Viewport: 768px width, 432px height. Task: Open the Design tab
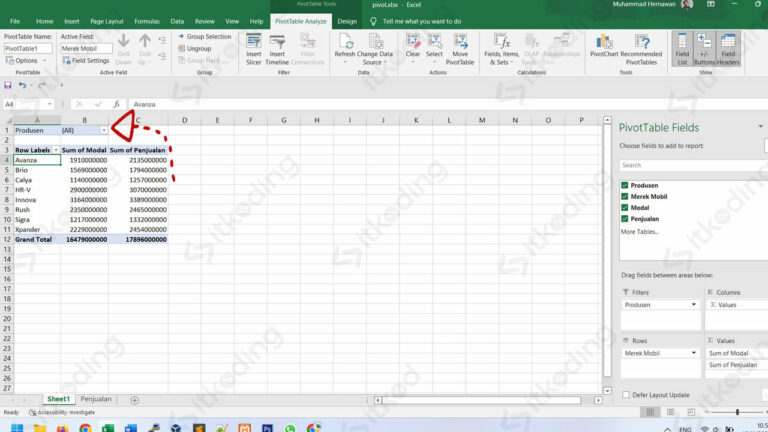point(347,22)
